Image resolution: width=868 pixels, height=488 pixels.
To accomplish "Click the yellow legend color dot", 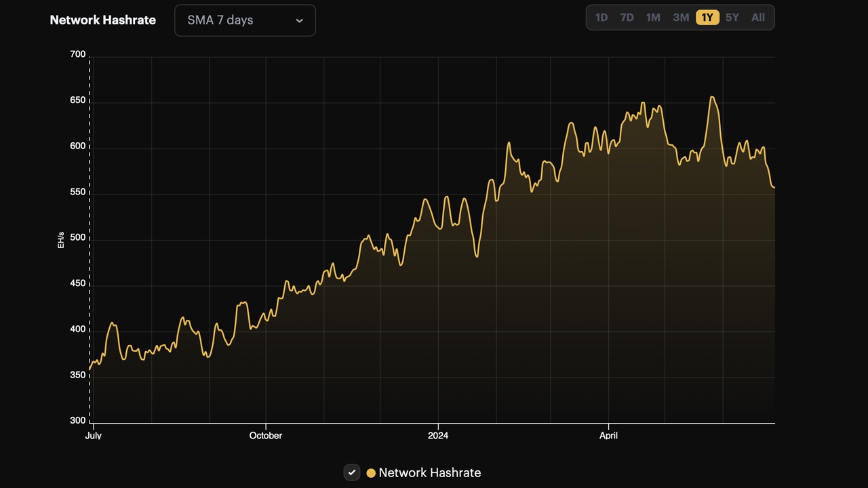I will click(371, 472).
